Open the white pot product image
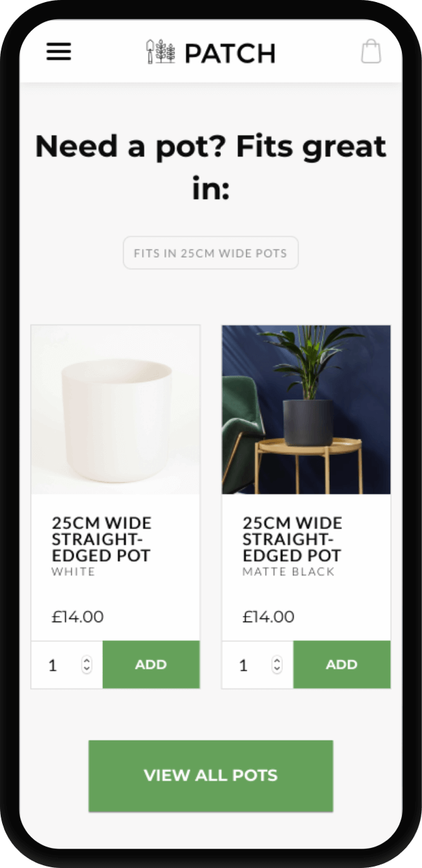 (x=116, y=409)
